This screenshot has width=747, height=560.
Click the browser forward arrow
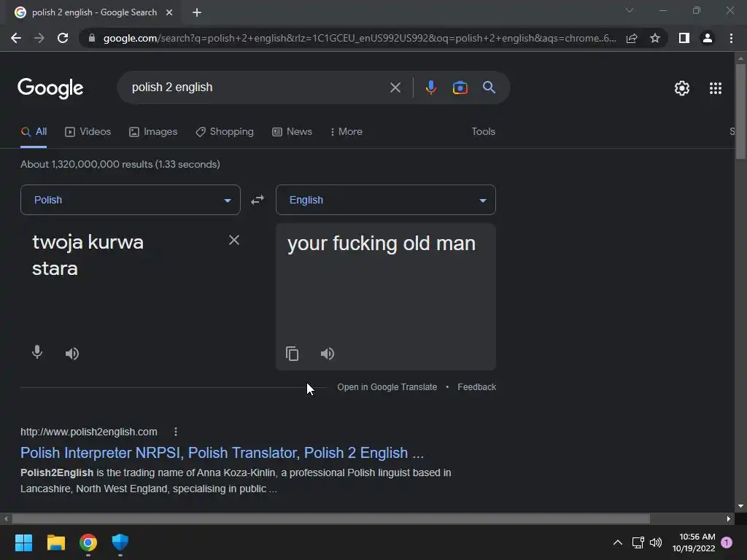pos(39,38)
